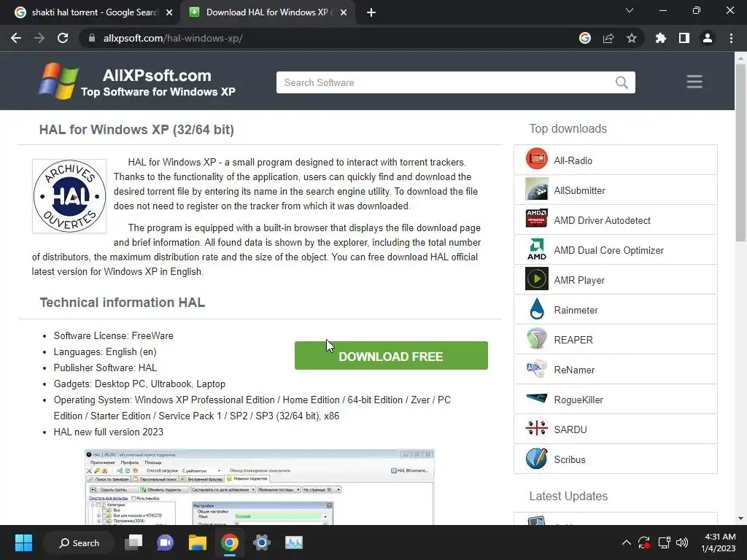
Task: Click the REAPER icon
Action: [536, 338]
